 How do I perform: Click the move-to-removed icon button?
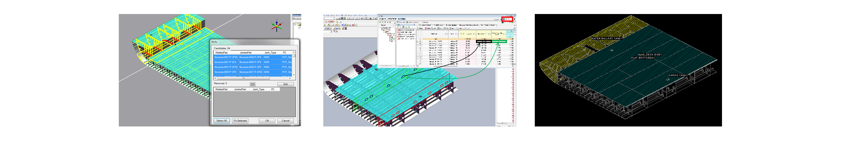tap(253, 84)
